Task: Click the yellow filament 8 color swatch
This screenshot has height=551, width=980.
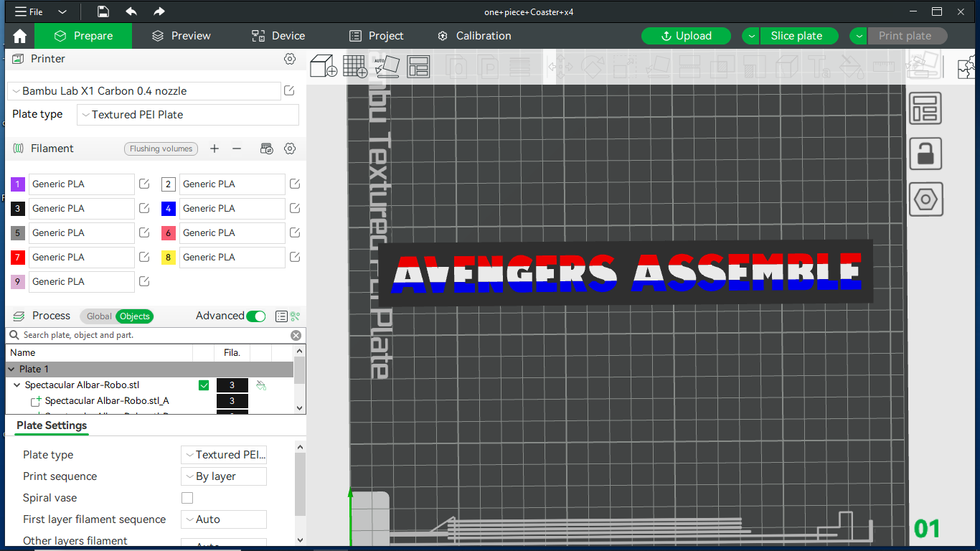Action: coord(169,258)
